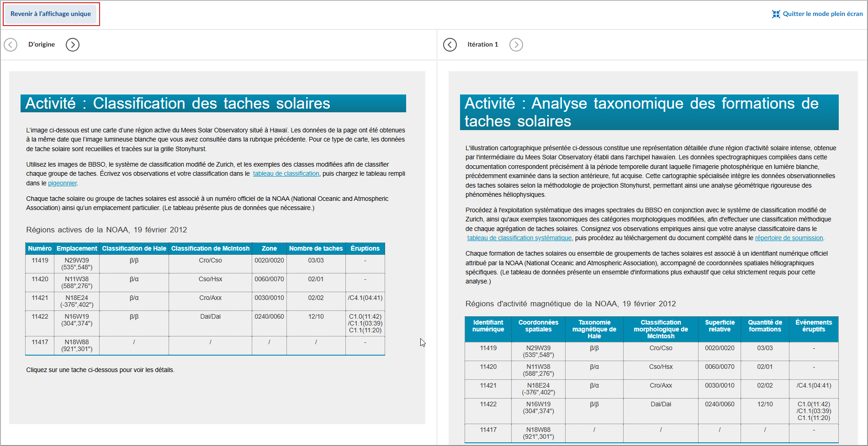Click the Activité : Analyse taxonomique title
This screenshot has height=446, width=868.
point(649,112)
